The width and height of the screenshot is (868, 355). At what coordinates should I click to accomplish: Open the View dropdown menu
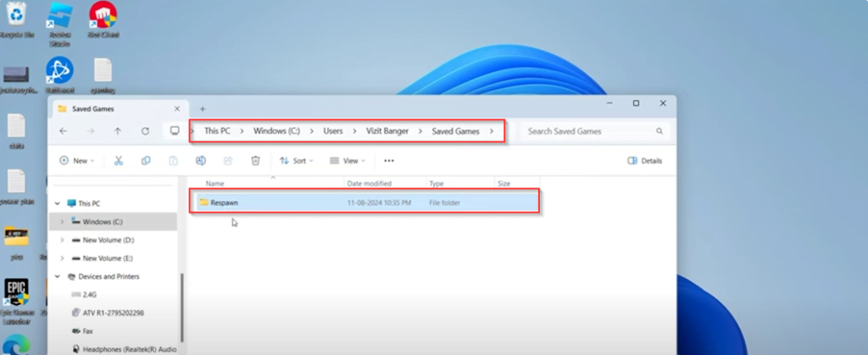348,160
